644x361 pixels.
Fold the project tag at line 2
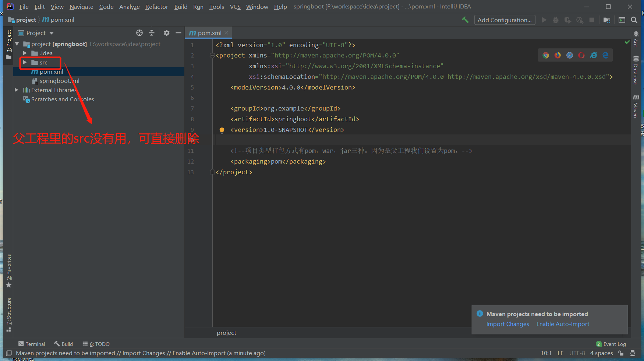(212, 56)
